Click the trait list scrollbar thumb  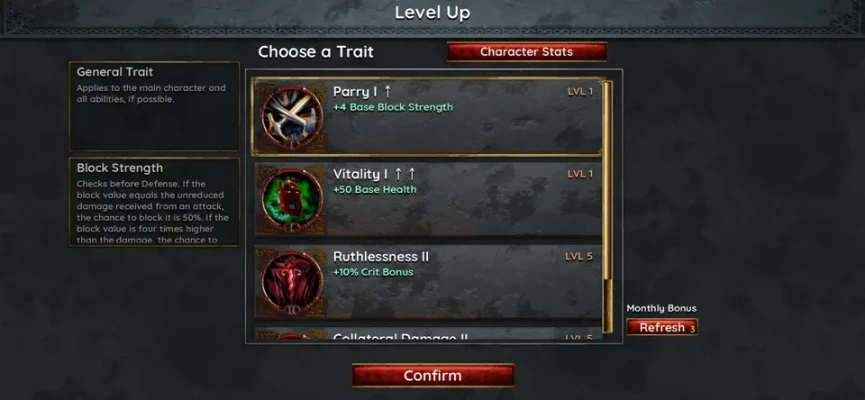pos(608,180)
